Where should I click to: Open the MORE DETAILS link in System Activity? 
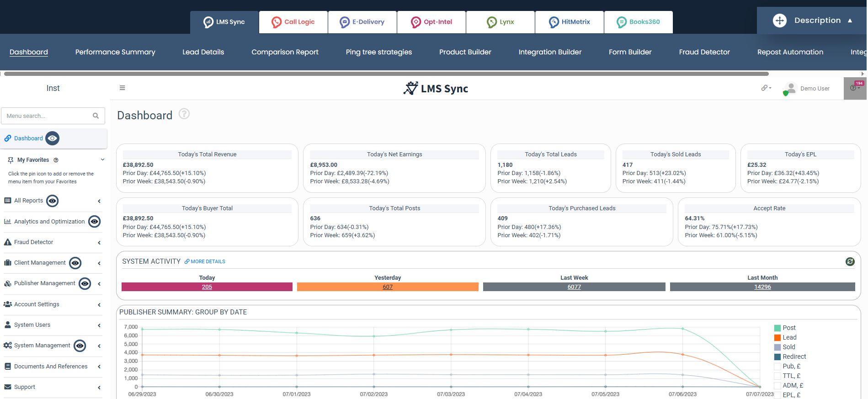coord(205,261)
